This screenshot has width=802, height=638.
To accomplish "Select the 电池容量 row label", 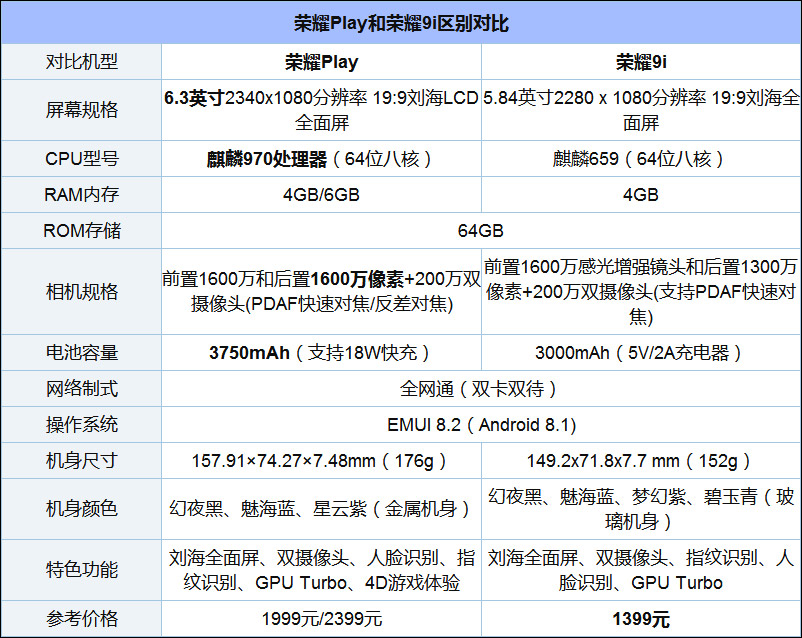I will coord(81,353).
